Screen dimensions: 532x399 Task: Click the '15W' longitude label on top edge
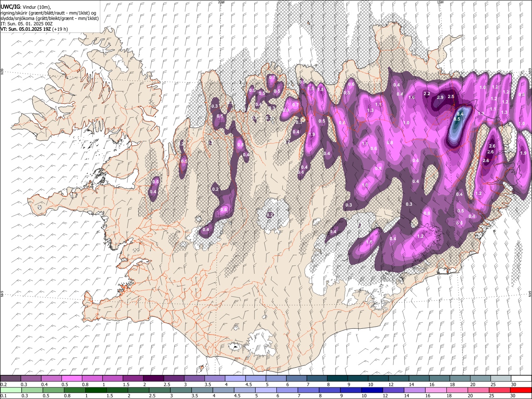click(440, 2)
